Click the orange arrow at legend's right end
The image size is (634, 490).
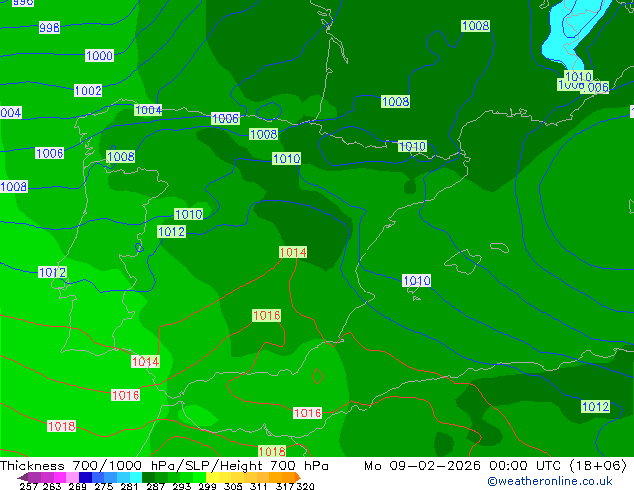(298, 477)
